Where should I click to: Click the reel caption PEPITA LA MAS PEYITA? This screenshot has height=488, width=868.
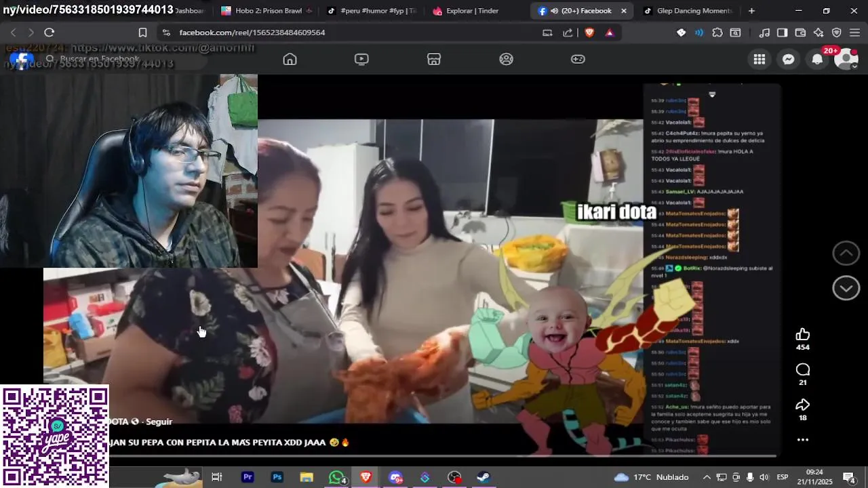(x=229, y=443)
